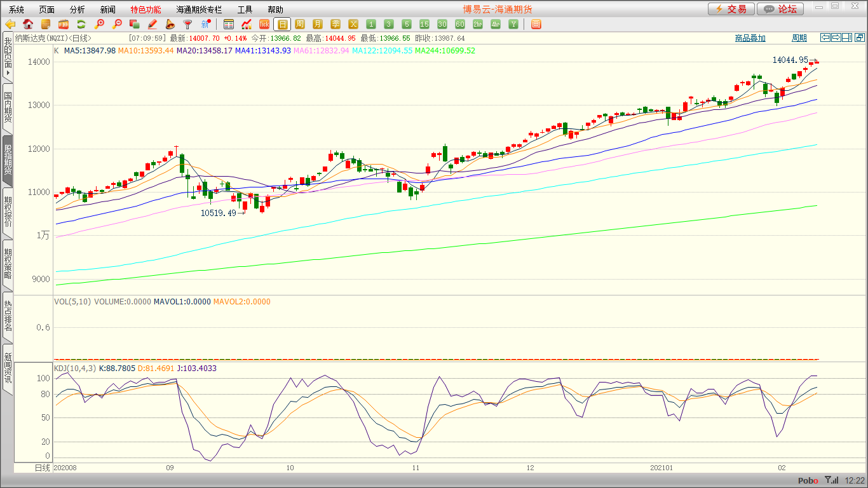This screenshot has height=488, width=868.
Task: Click the KDJ(10,4,3) indicator label
Action: coord(76,368)
